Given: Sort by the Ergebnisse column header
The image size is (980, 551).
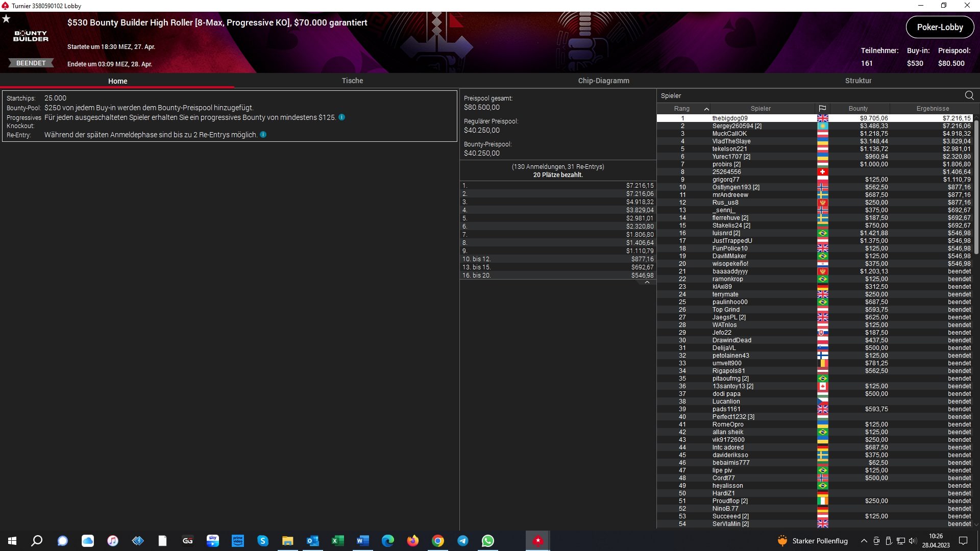Looking at the screenshot, I should pos(933,109).
